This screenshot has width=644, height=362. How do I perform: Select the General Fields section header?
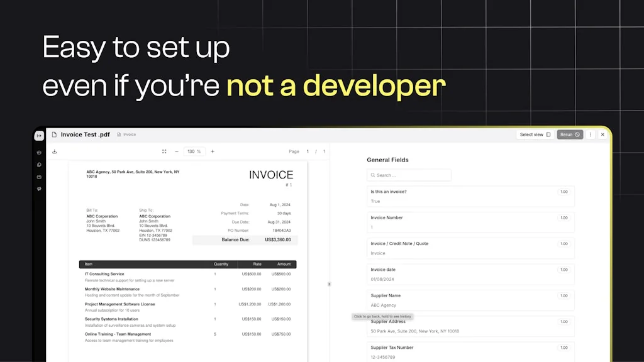click(x=386, y=160)
